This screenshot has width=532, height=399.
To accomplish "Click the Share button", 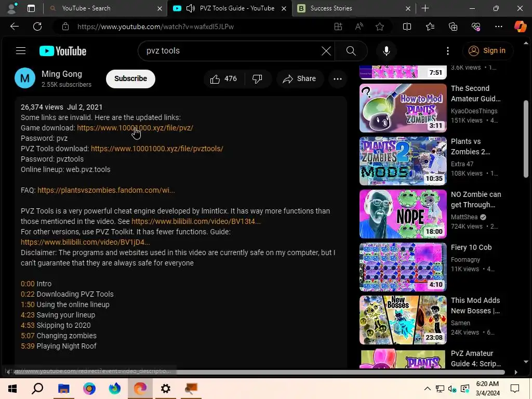I will pos(299,79).
